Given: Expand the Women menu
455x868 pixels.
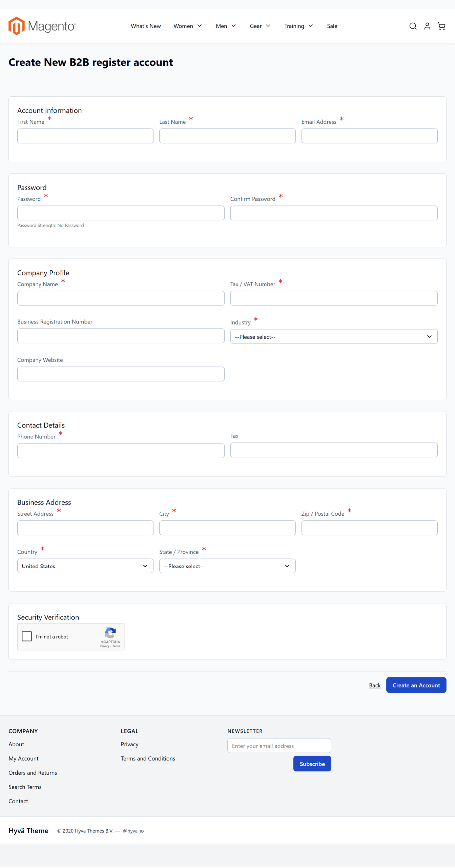Looking at the screenshot, I should [x=187, y=26].
